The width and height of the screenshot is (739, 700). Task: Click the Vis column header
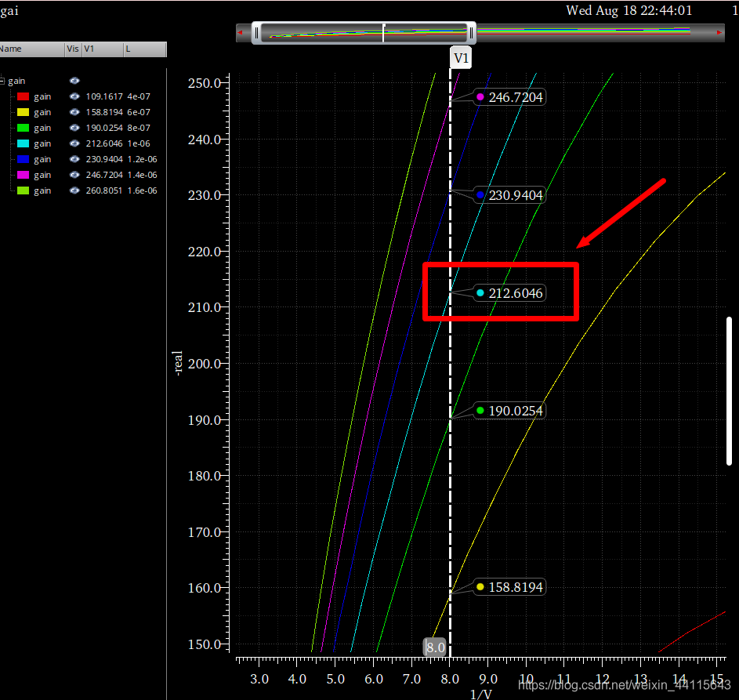(x=73, y=49)
